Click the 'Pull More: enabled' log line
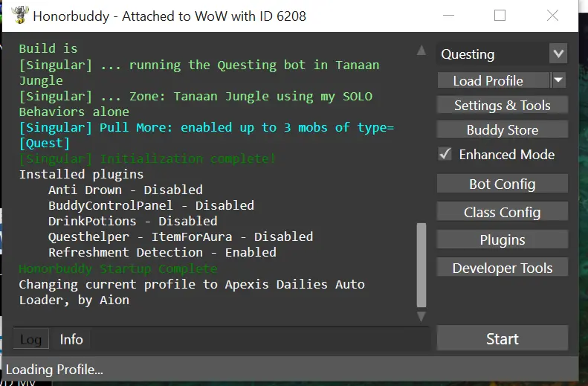The image size is (588, 386). (x=207, y=135)
